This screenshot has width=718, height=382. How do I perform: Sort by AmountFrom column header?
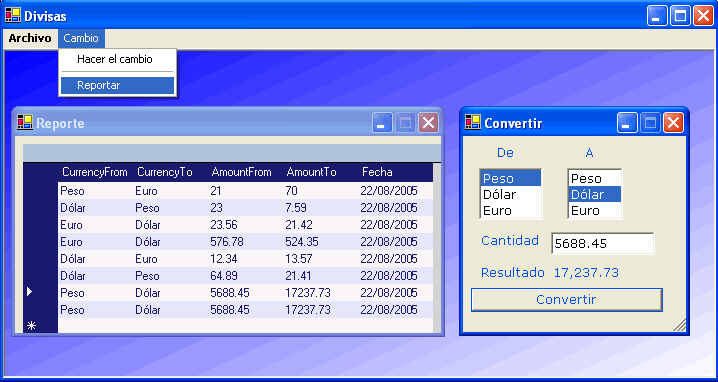(x=245, y=172)
